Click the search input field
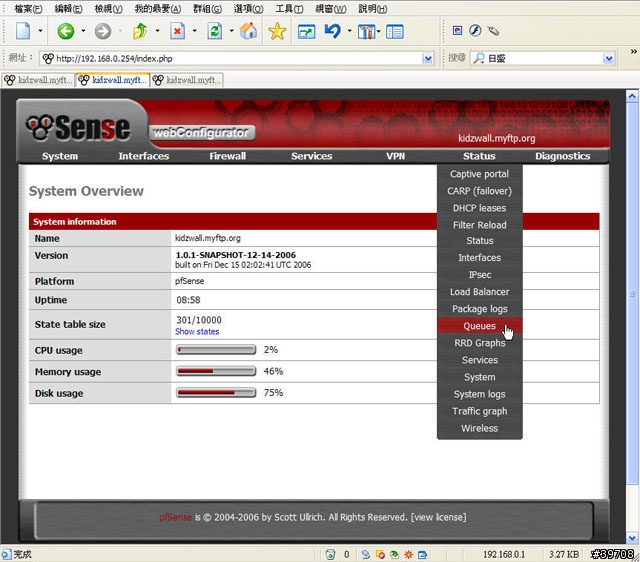The image size is (640, 562). coord(543,58)
